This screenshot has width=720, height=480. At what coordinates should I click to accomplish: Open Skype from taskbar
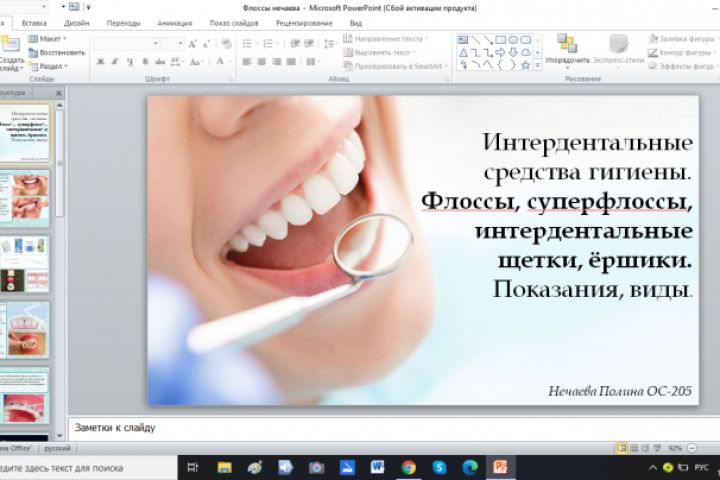coord(439,468)
